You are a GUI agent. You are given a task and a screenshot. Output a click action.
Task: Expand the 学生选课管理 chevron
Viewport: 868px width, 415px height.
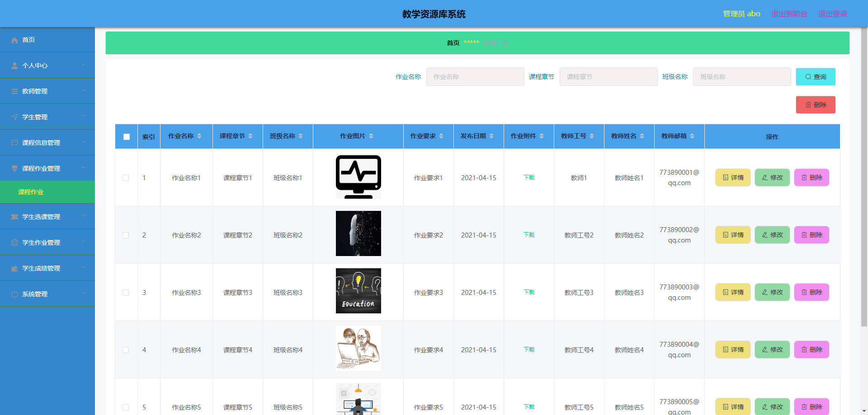click(84, 216)
